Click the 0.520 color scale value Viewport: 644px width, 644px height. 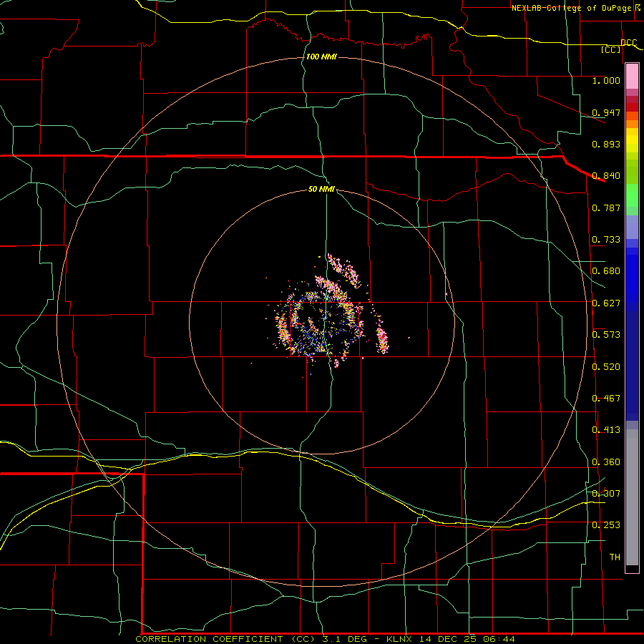(x=606, y=367)
